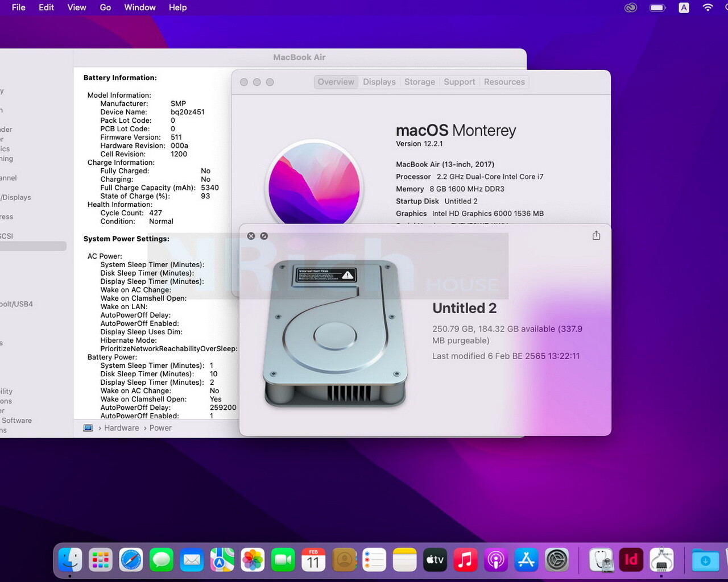Launch Disk Utility from the Dock
The image size is (728, 582).
click(601, 560)
